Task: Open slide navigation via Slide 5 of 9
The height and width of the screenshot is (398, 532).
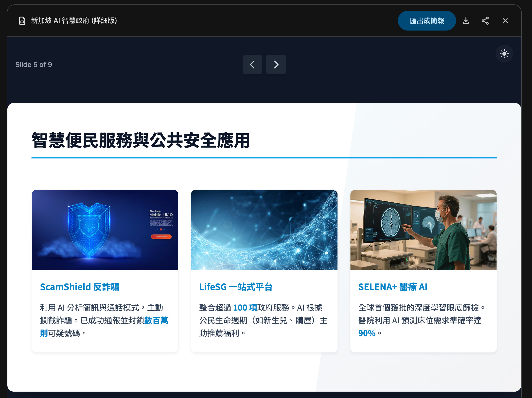Action: [x=34, y=65]
